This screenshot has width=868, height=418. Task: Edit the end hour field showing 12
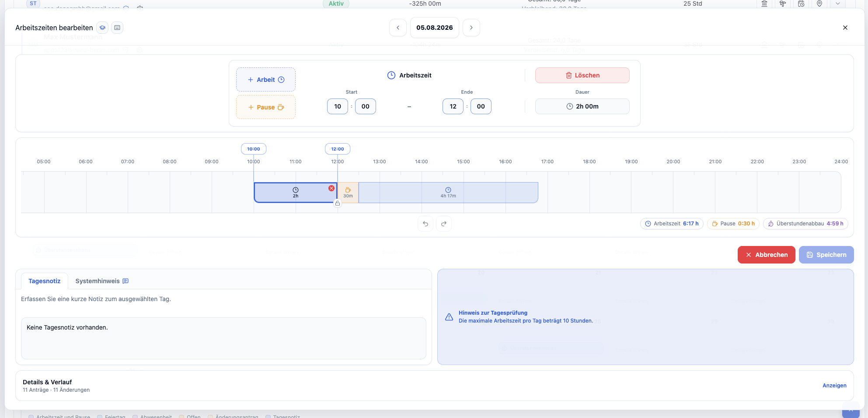point(453,106)
